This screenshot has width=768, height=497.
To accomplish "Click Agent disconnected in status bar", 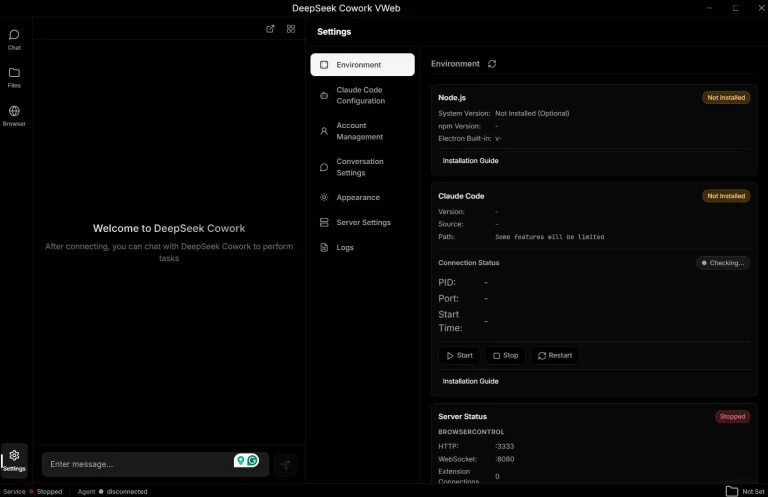I will [112, 492].
